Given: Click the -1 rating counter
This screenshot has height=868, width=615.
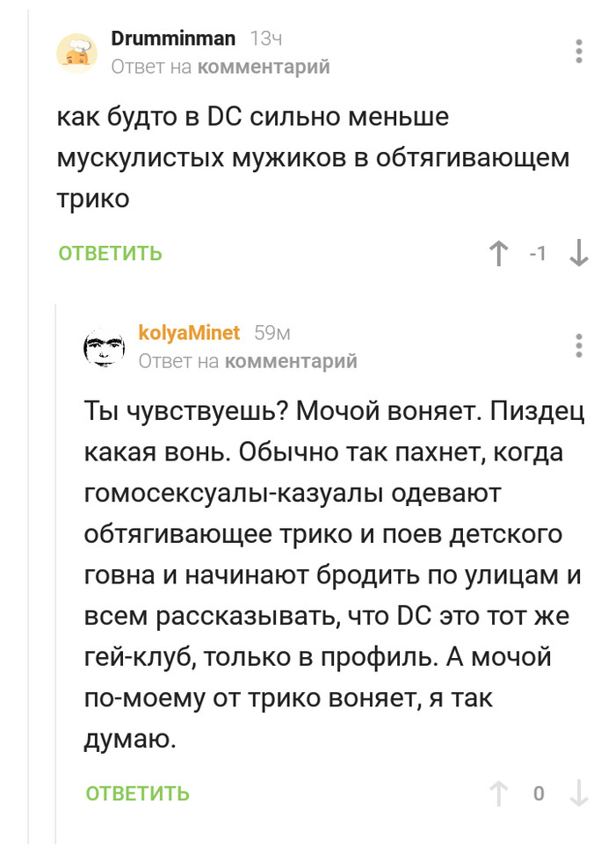Looking at the screenshot, I should point(538,254).
